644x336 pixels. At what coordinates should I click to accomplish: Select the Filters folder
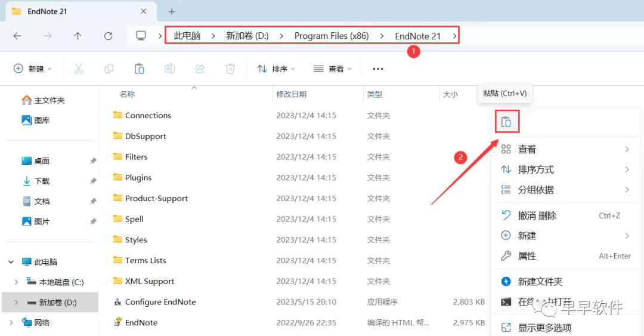pos(130,157)
